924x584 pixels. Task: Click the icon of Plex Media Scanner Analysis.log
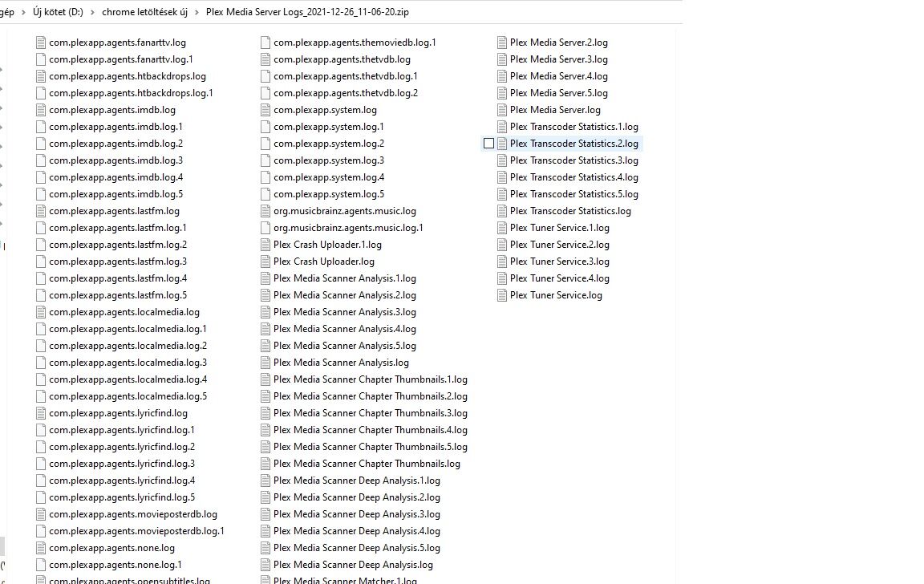[x=265, y=363]
